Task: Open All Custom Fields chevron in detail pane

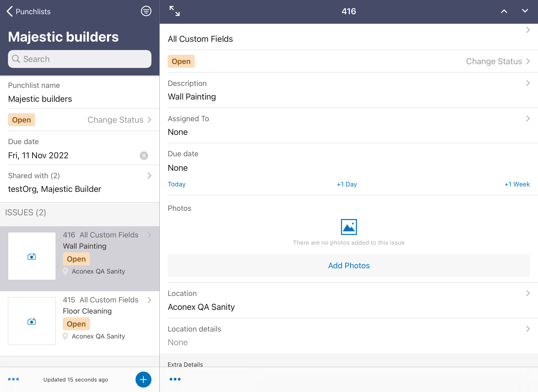Action: pos(528,30)
